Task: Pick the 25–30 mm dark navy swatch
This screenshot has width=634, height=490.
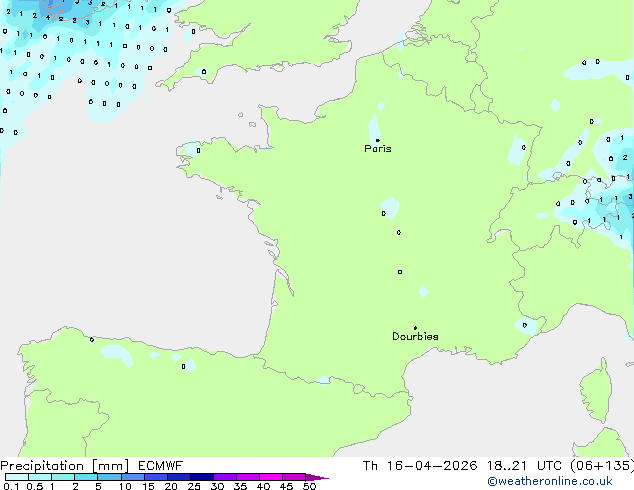Action: click(x=202, y=477)
